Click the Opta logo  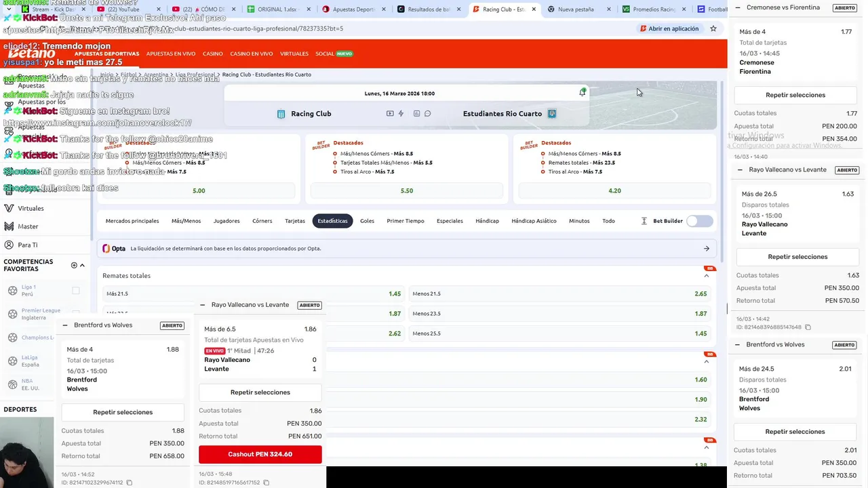114,249
